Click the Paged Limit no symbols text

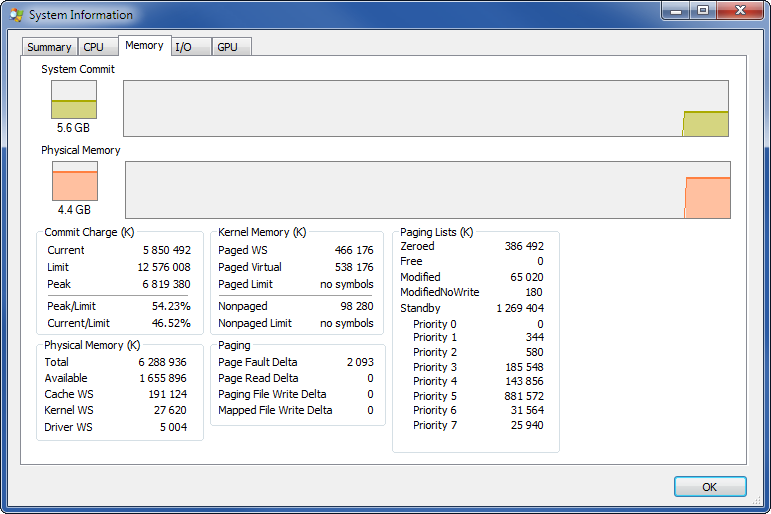346,284
